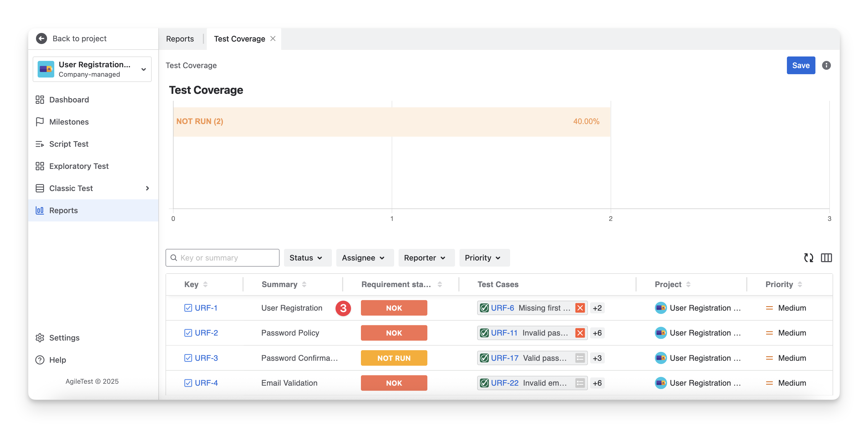Click the blue Save button
Screen dimensions: 868x428
pos(801,65)
